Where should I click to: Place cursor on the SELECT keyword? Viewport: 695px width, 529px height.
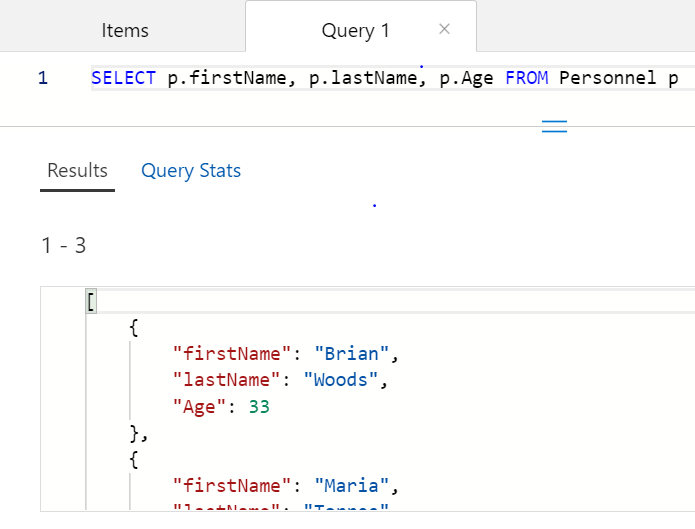(119, 78)
